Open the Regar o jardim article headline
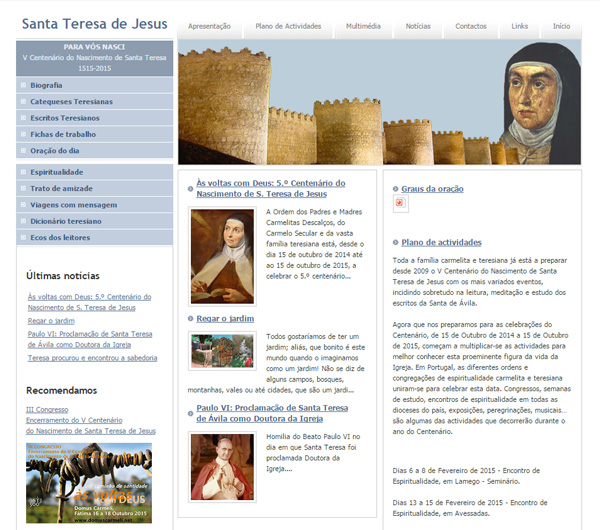 225,318
